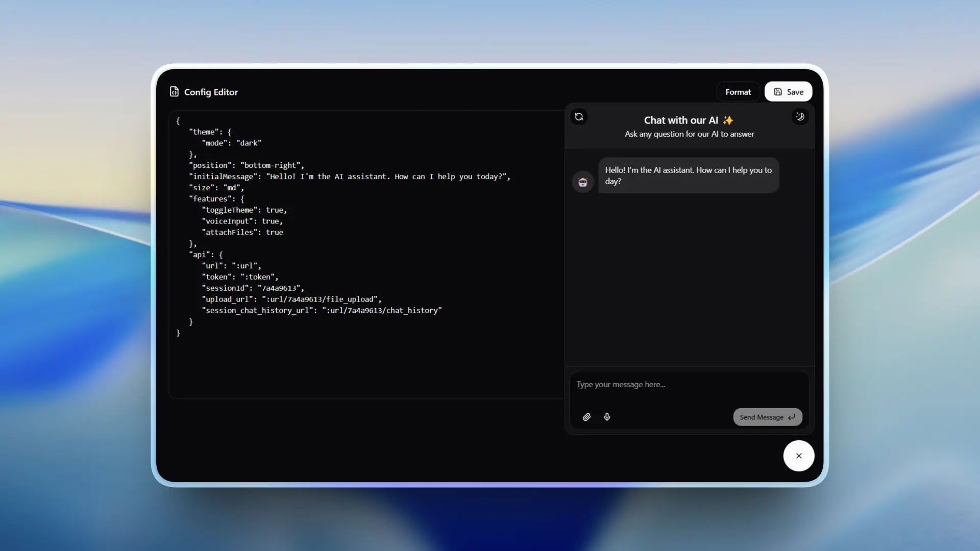Click the AI assistant bot avatar
The height and width of the screenshot is (551, 980).
point(582,182)
